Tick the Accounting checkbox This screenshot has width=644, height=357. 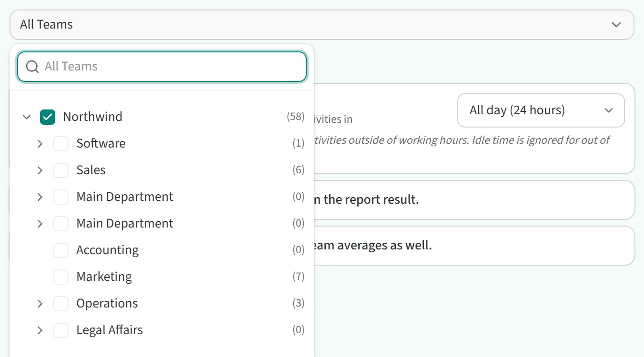(x=61, y=250)
